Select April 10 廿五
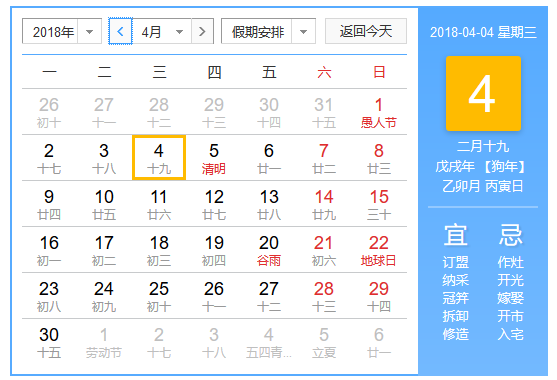Viewport: 557px width, 380px height. tap(104, 204)
